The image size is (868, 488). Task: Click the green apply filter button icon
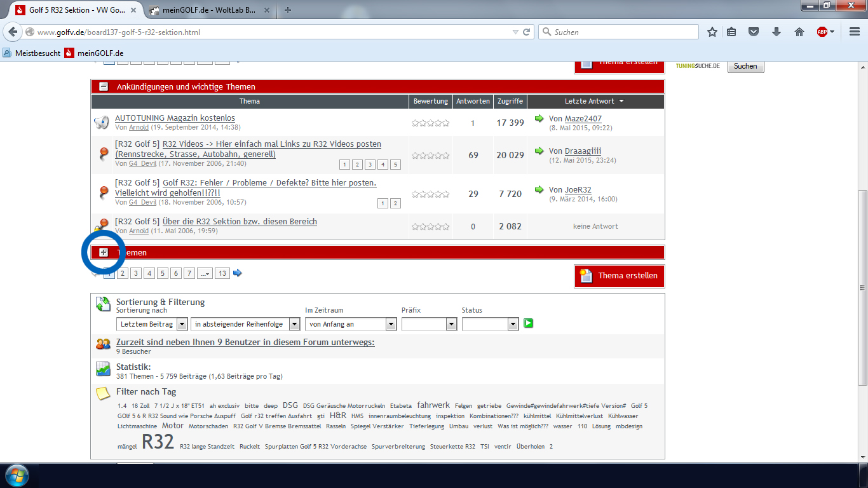pos(528,323)
